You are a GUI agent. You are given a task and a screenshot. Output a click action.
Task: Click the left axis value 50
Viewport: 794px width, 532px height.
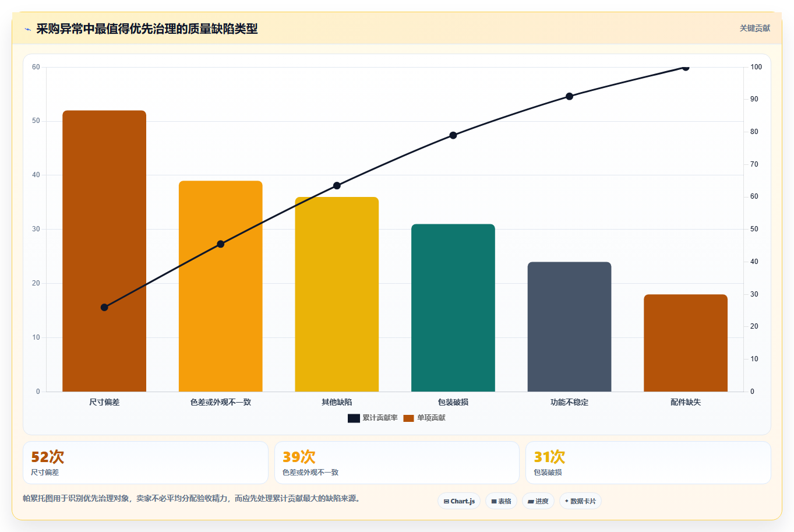tap(36, 121)
